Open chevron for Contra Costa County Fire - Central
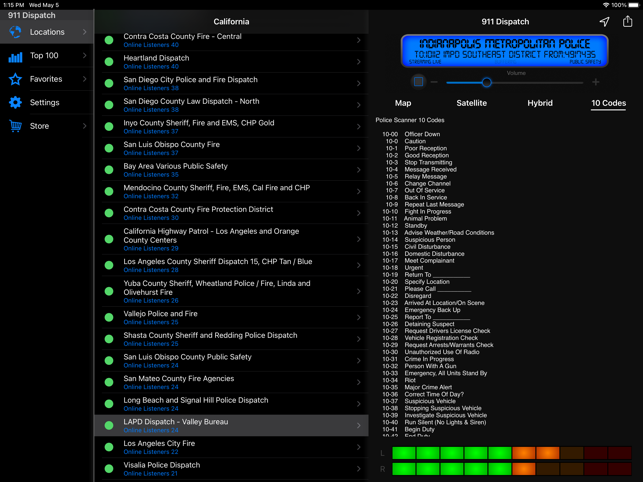 [358, 40]
